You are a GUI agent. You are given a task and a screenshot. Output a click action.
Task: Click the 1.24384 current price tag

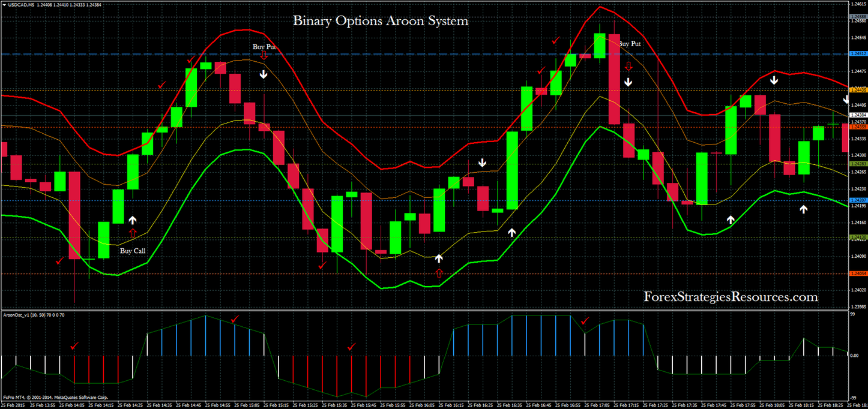[x=859, y=115]
